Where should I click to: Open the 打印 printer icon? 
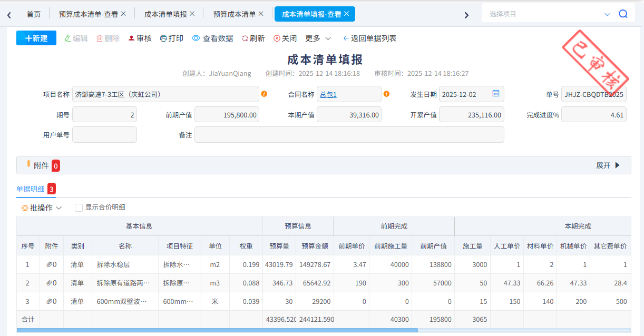[163, 38]
